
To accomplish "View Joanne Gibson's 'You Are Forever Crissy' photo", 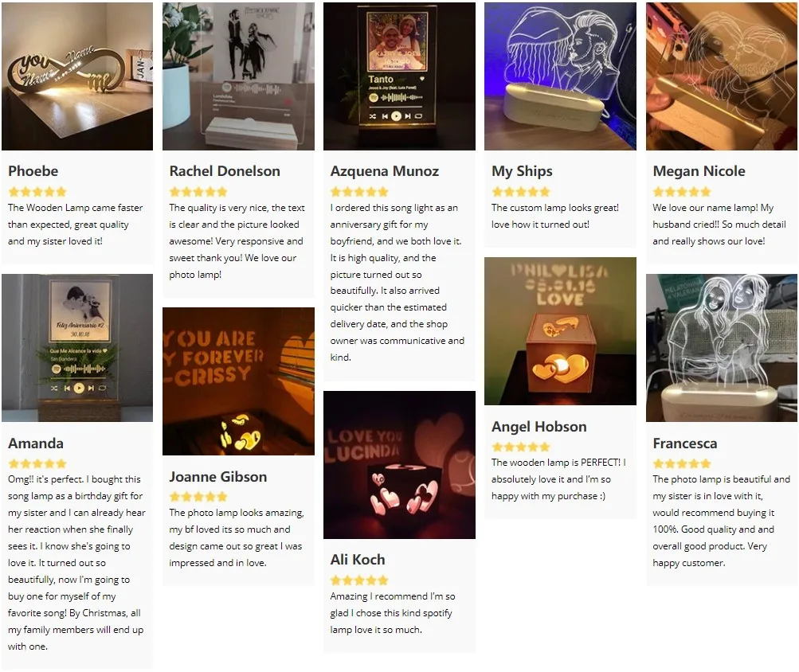I will click(238, 381).
